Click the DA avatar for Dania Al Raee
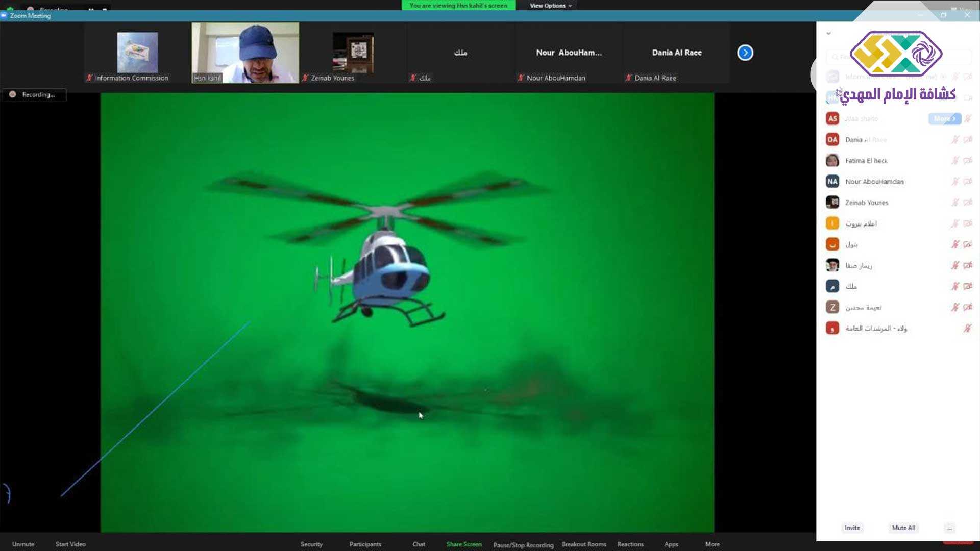 832,140
